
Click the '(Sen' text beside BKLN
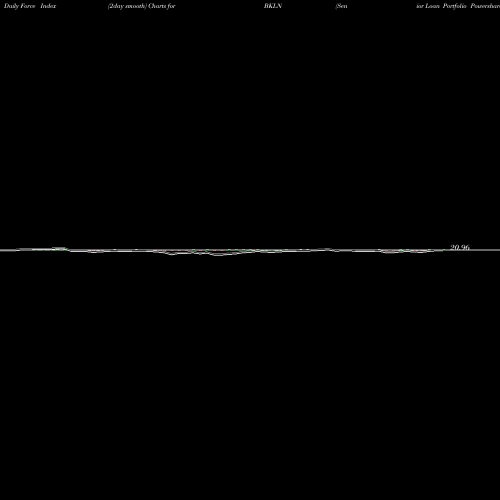tap(341, 6)
